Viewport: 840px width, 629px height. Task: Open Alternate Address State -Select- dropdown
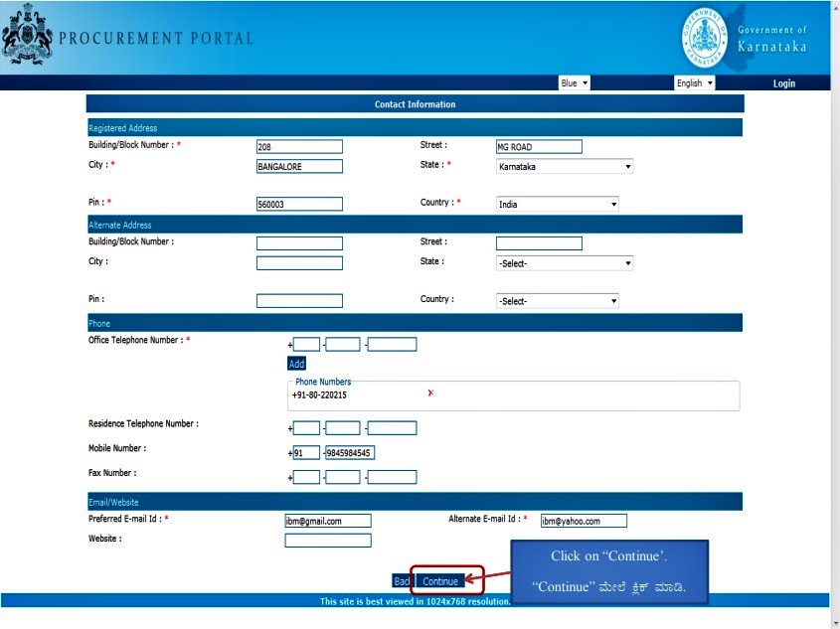tap(565, 263)
